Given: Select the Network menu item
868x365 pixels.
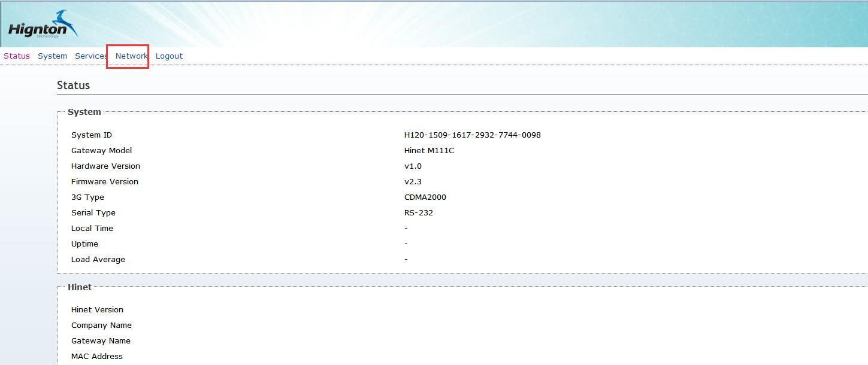Looking at the screenshot, I should click(131, 56).
